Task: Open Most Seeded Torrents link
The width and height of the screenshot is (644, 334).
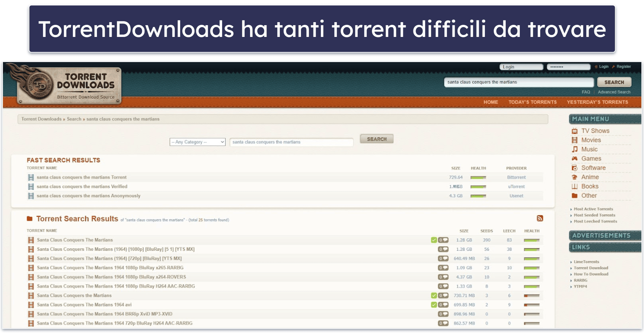Action: pyautogui.click(x=594, y=215)
